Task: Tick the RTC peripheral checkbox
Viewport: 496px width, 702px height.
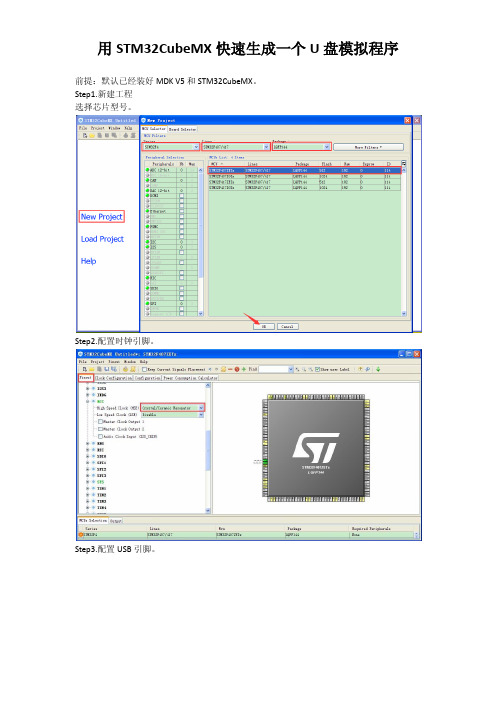Action: [182, 278]
